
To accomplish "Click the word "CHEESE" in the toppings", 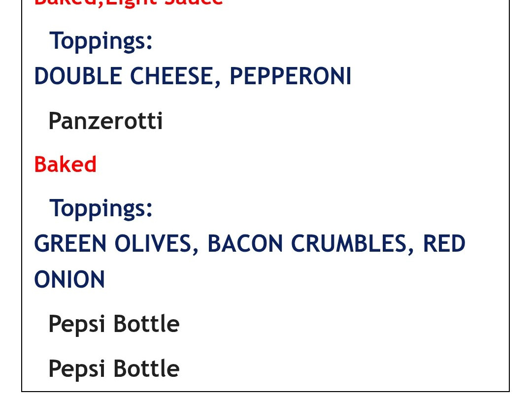I will (172, 76).
